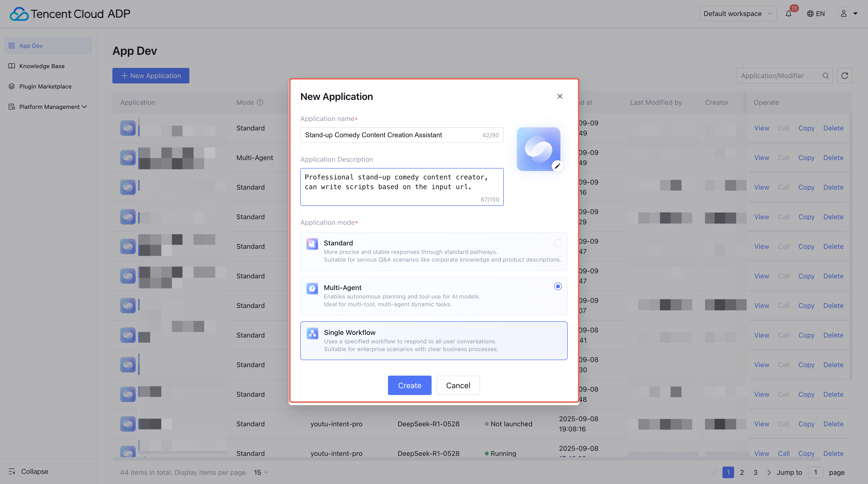This screenshot has width=868, height=484.
Task: Click the refresh list icon
Action: coord(845,76)
